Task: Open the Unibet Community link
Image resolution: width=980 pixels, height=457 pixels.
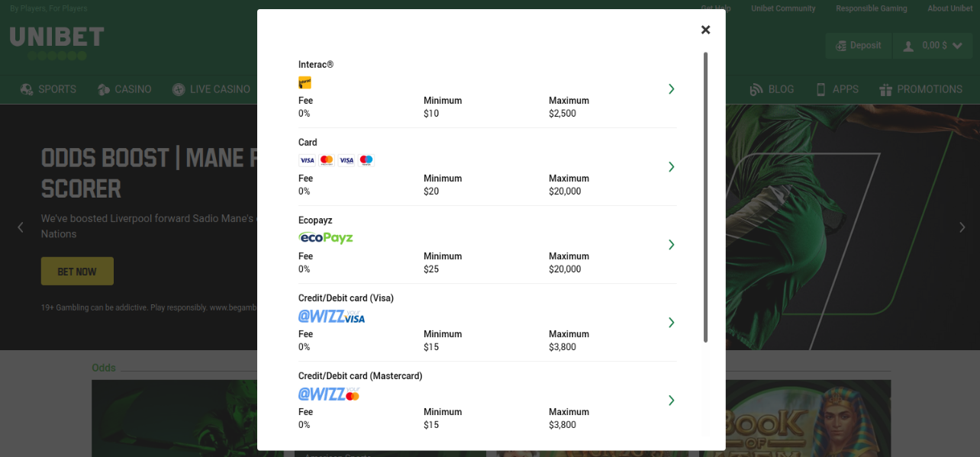Action: pyautogui.click(x=783, y=8)
